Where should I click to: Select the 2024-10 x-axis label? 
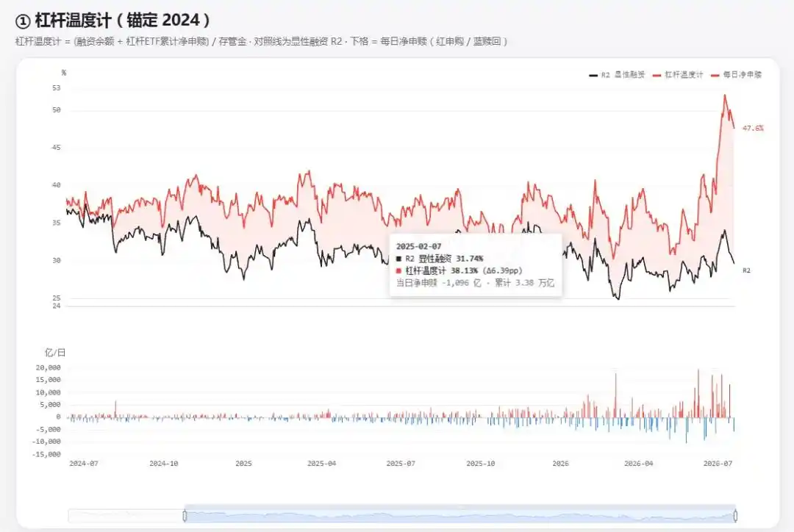coord(163,463)
